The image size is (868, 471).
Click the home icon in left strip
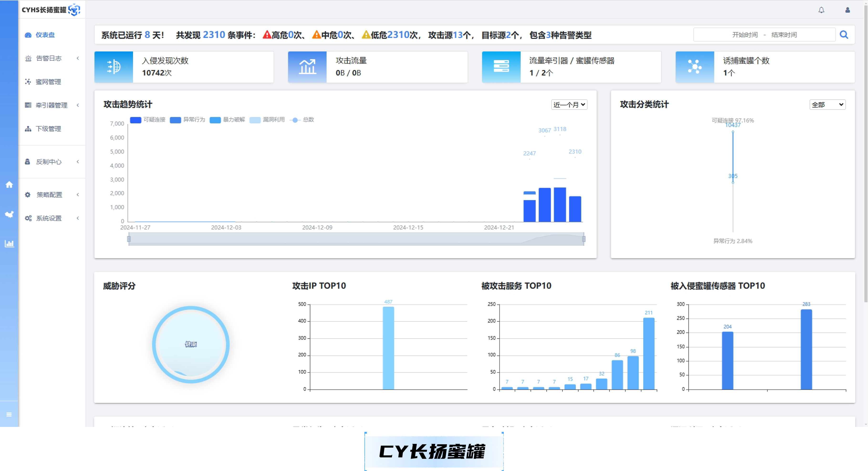pos(9,184)
